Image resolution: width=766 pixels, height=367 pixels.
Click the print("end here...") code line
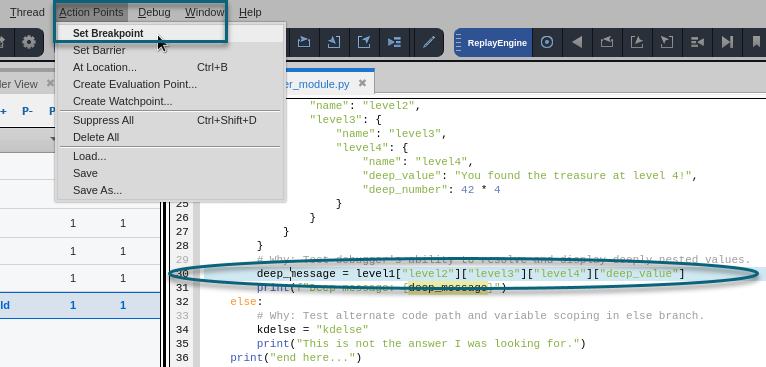[296, 358]
